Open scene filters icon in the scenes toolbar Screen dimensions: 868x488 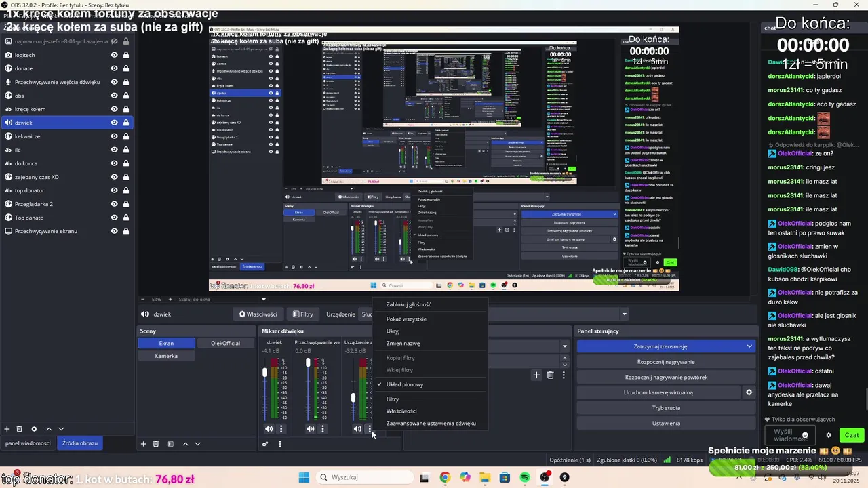[170, 444]
